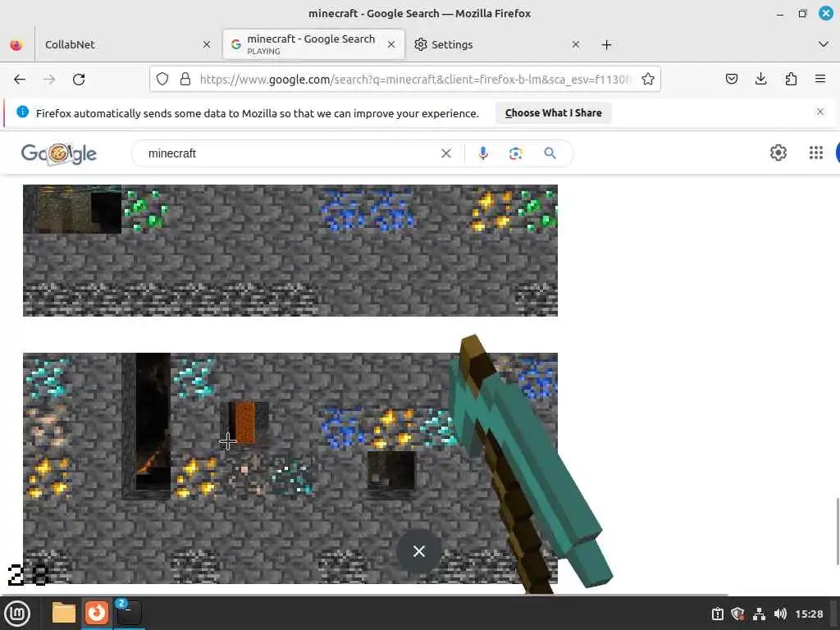This screenshot has height=630, width=840.
Task: Dismiss the Firefox data notification bar
Action: (x=820, y=112)
